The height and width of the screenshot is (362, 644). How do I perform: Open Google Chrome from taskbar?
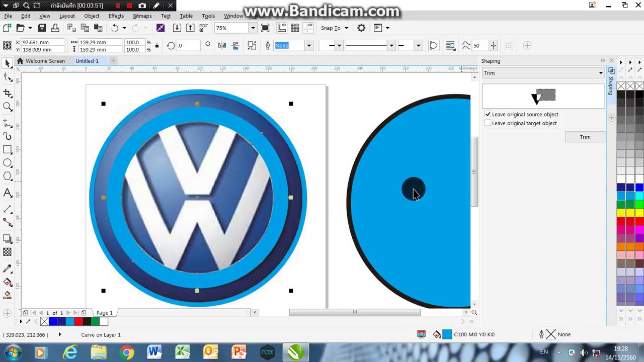click(x=126, y=352)
